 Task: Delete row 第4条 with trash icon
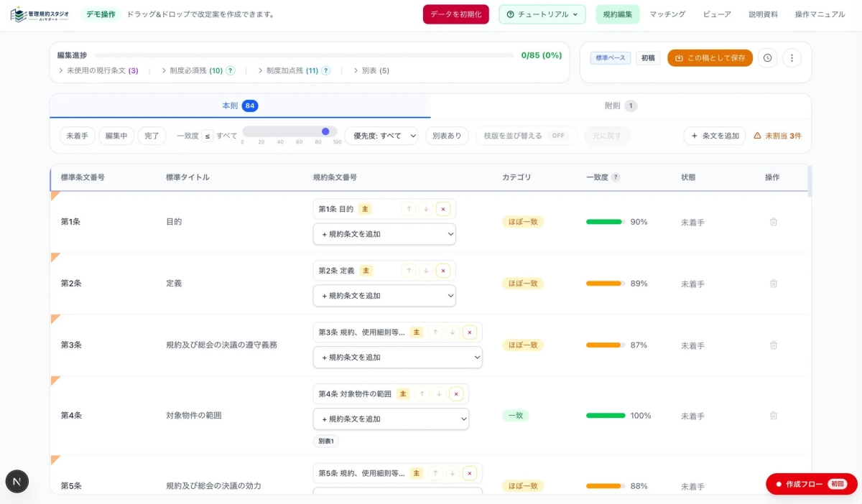click(774, 416)
